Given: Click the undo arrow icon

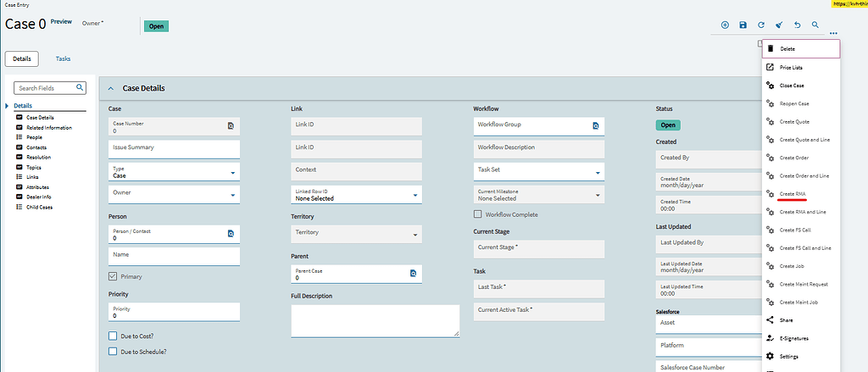Looking at the screenshot, I should coord(797,25).
